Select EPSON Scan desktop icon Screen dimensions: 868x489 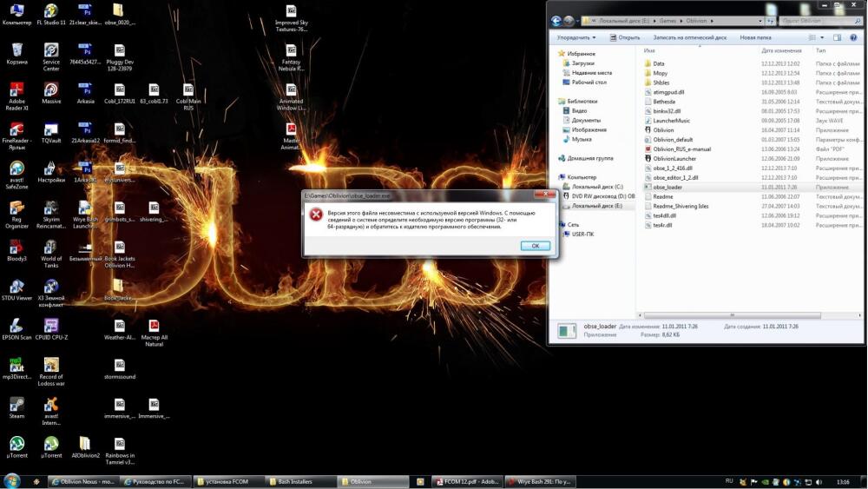point(16,329)
